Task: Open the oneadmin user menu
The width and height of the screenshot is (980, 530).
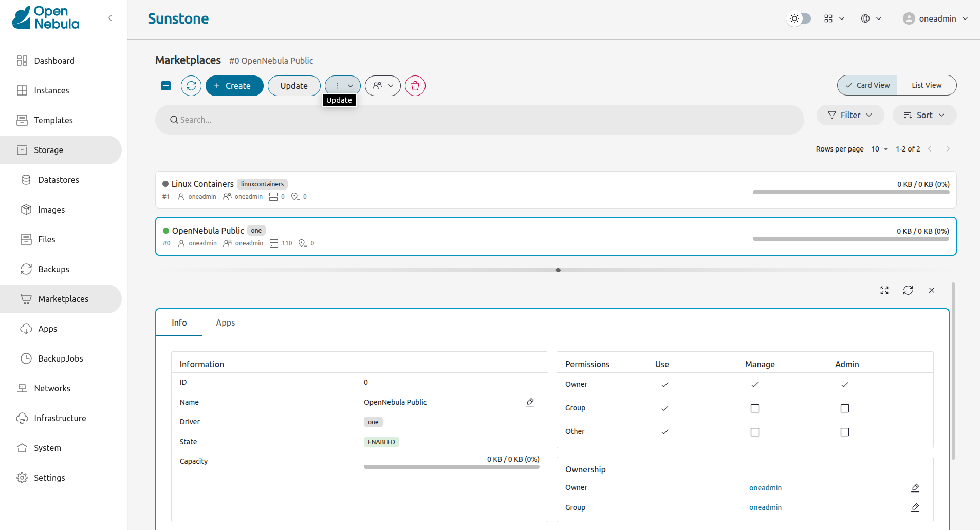Action: coord(936,18)
